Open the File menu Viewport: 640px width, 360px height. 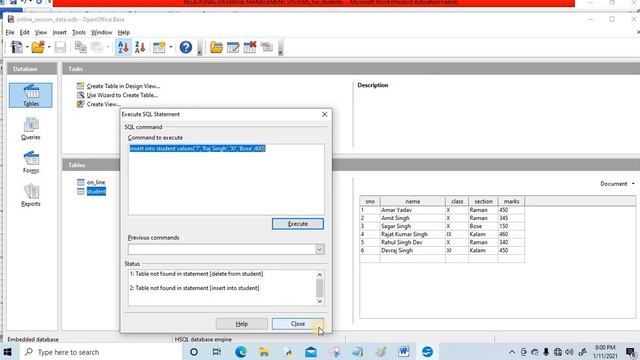10,32
